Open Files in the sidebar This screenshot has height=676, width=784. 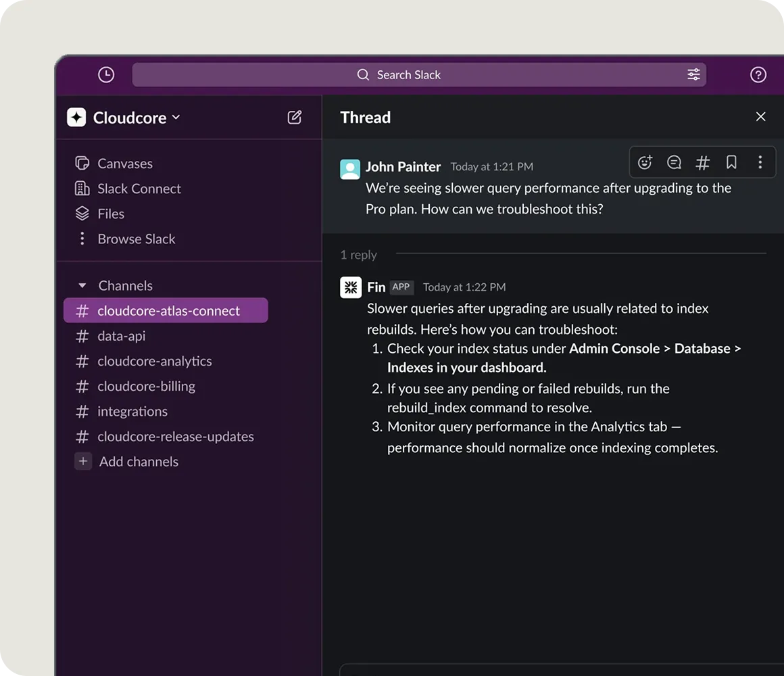(x=110, y=214)
